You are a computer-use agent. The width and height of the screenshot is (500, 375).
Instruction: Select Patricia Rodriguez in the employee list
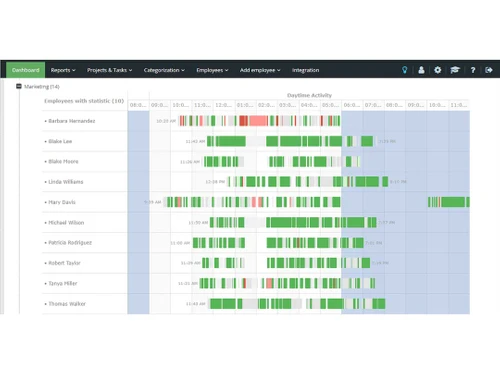pyautogui.click(x=70, y=243)
